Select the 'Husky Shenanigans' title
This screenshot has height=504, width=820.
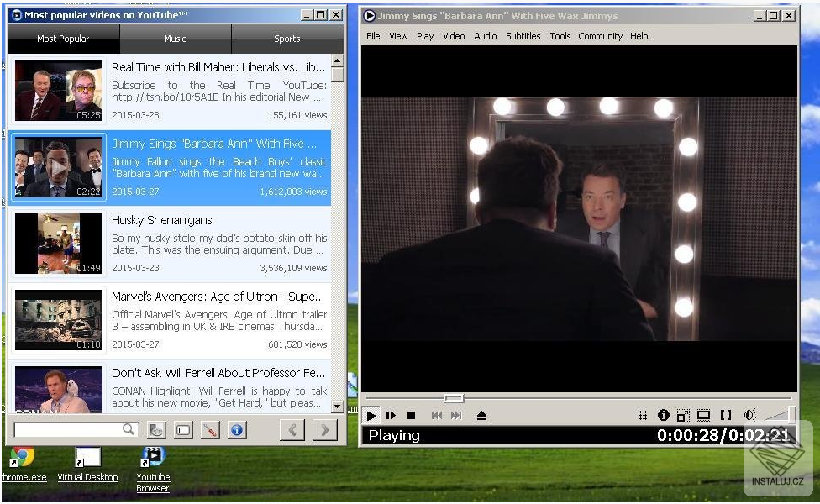click(x=162, y=220)
